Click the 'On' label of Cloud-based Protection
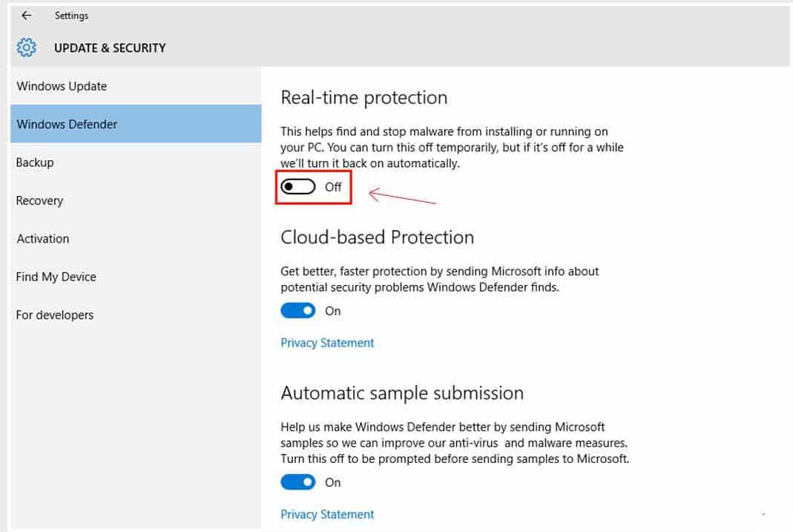This screenshot has height=532, width=793. pos(333,311)
